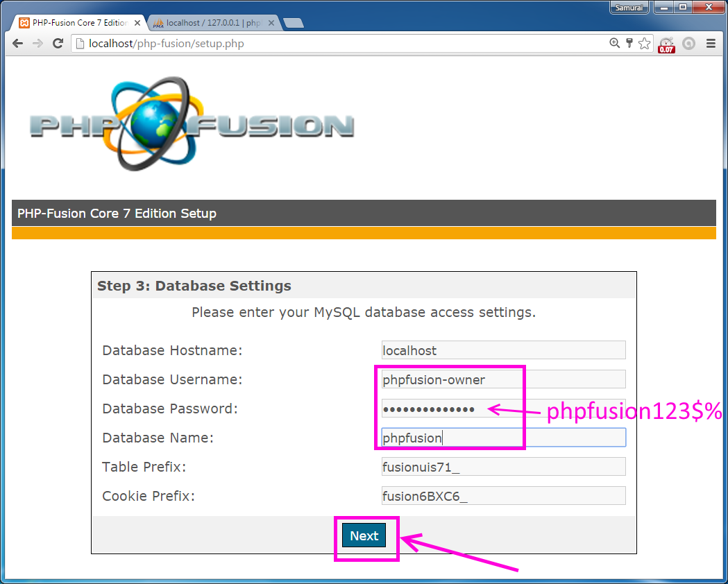Maximize the Chrome window
The image size is (728, 584).
coord(683,7)
